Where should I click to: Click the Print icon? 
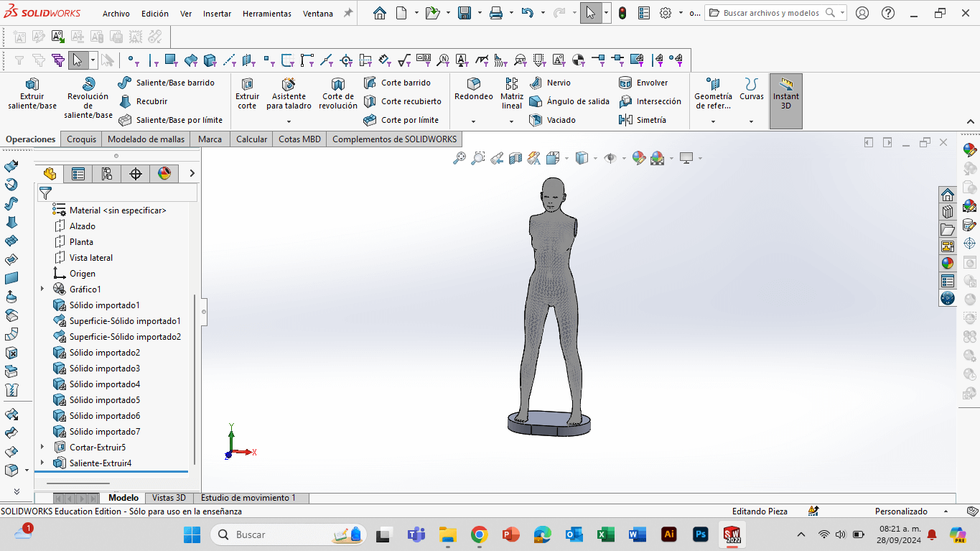(x=496, y=13)
